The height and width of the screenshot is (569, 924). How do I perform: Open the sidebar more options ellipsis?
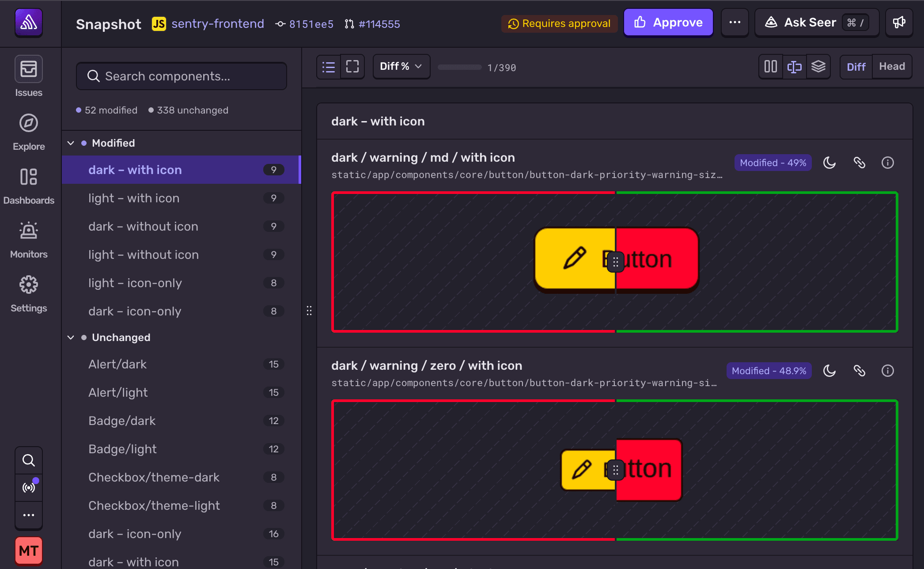[29, 515]
